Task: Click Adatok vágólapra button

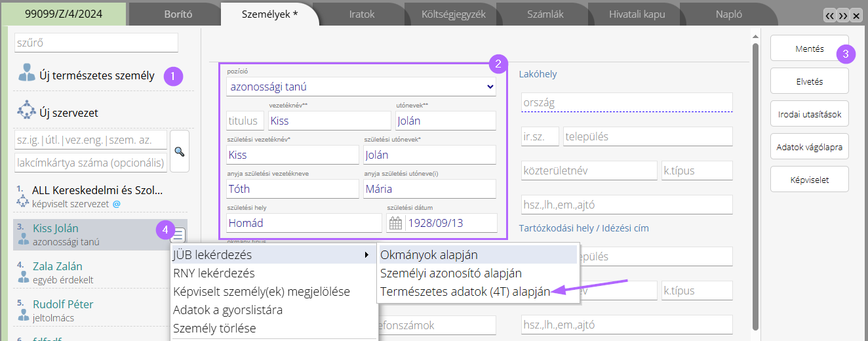Action: [809, 146]
